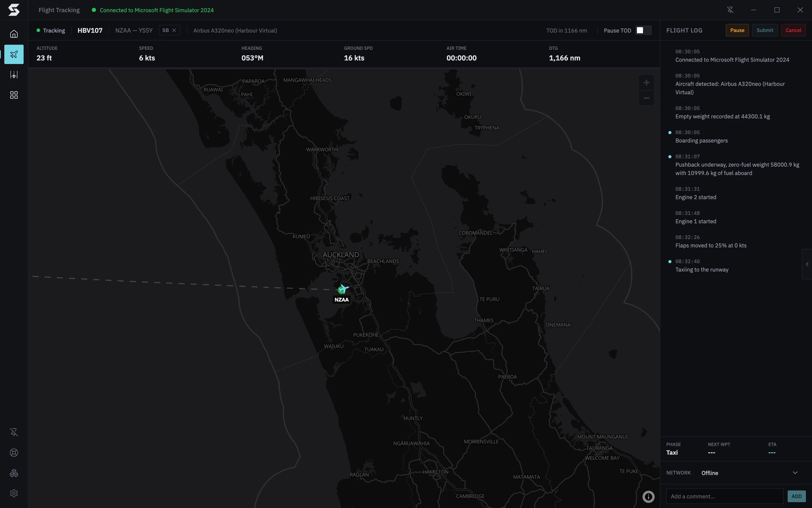Screen dimensions: 812x508
Task: Open the support lifebuoy icon
Action: click(14, 453)
